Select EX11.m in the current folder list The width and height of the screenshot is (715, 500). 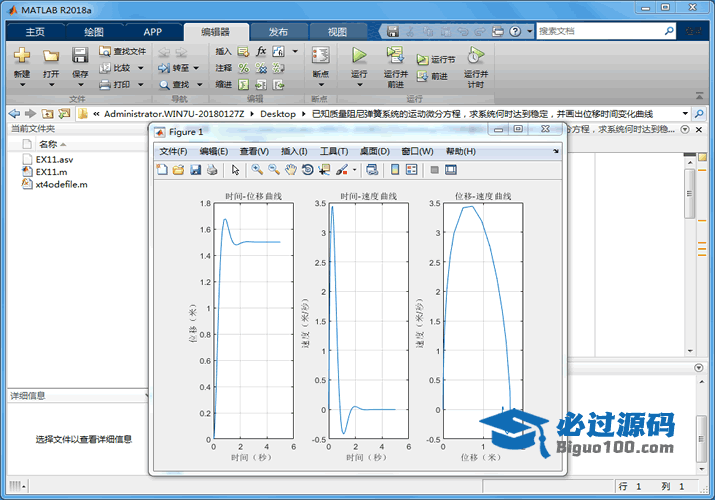(x=49, y=172)
